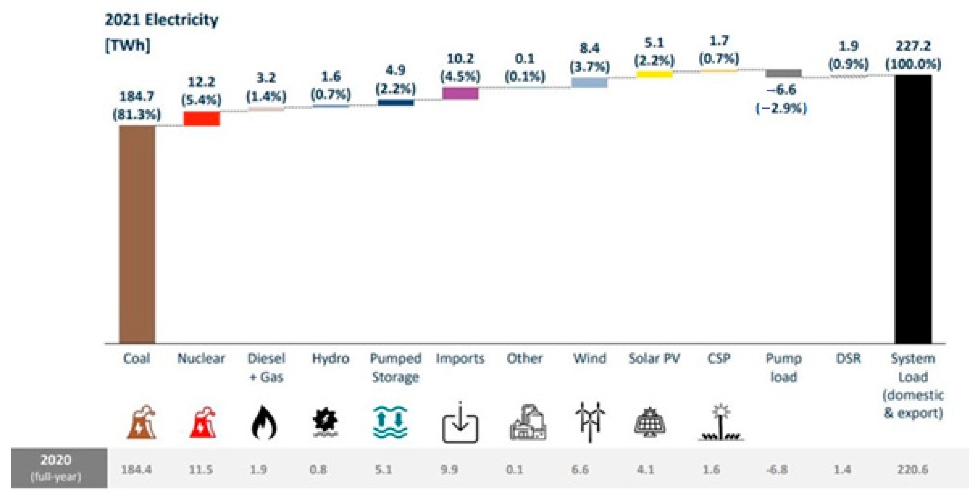Image resolution: width=980 pixels, height=500 pixels.
Task: Select the brown Coal bar
Action: [x=137, y=234]
